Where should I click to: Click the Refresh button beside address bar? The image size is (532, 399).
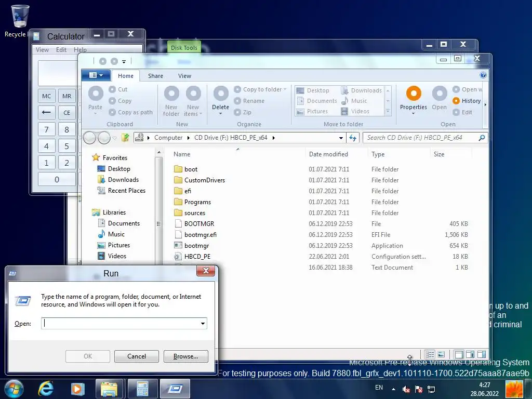coord(353,138)
